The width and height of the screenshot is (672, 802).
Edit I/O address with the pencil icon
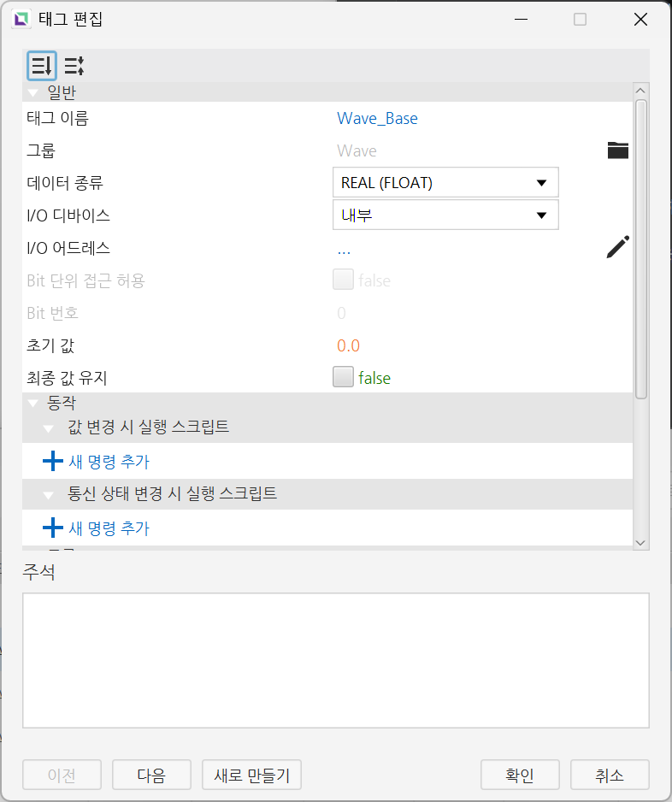[618, 247]
